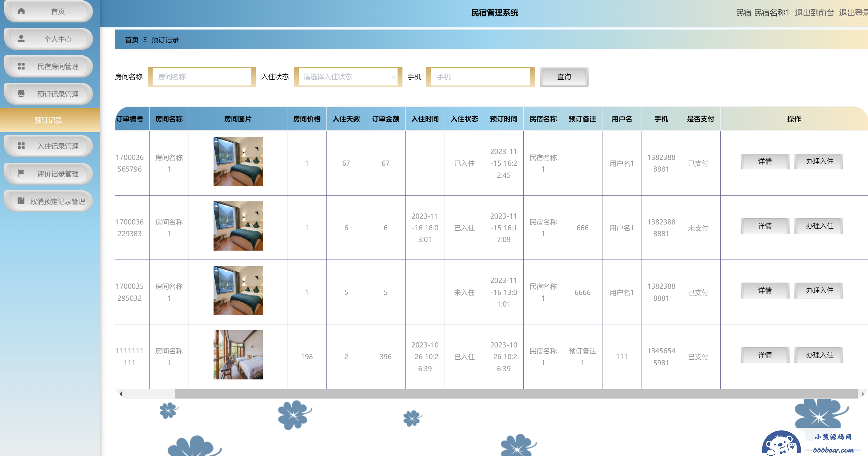Open room image of order 1700036565796
868x456 pixels.
point(238,161)
